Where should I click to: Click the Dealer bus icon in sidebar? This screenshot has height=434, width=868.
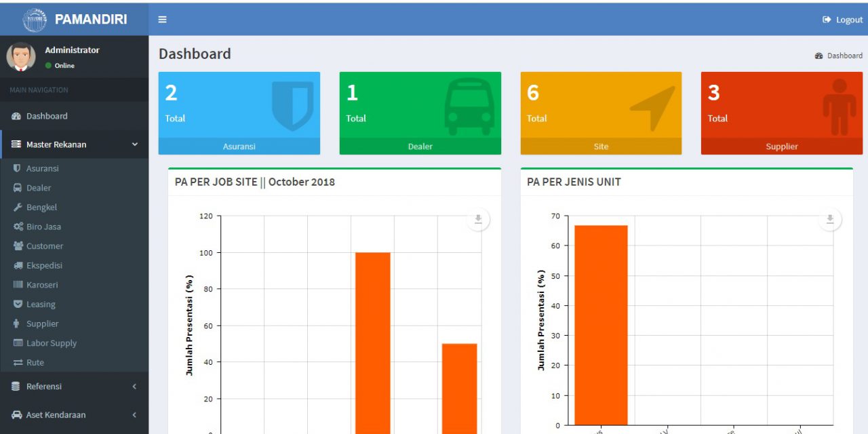[x=17, y=188]
